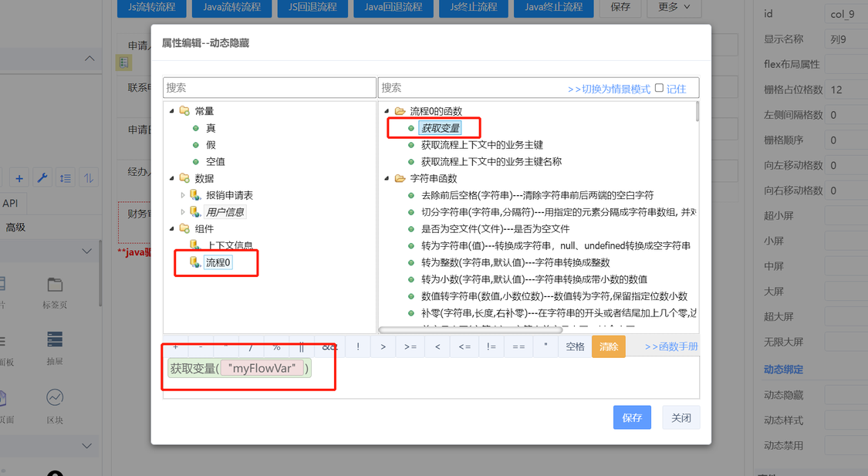Image resolution: width=868 pixels, height=476 pixels.
Task: Toggle the 记住 checkbox
Action: 659,88
